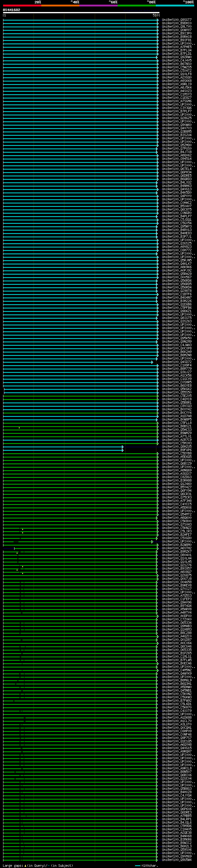Click the orange ~40% identity legend segment
Image resolution: width=197 pixels, height=868 pixels.
(x=60, y=6)
